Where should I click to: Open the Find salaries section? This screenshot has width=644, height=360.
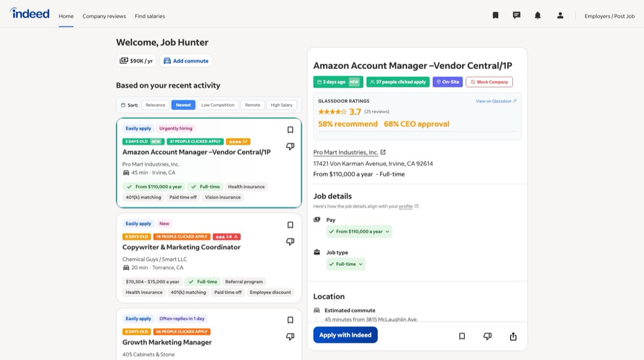click(x=150, y=16)
